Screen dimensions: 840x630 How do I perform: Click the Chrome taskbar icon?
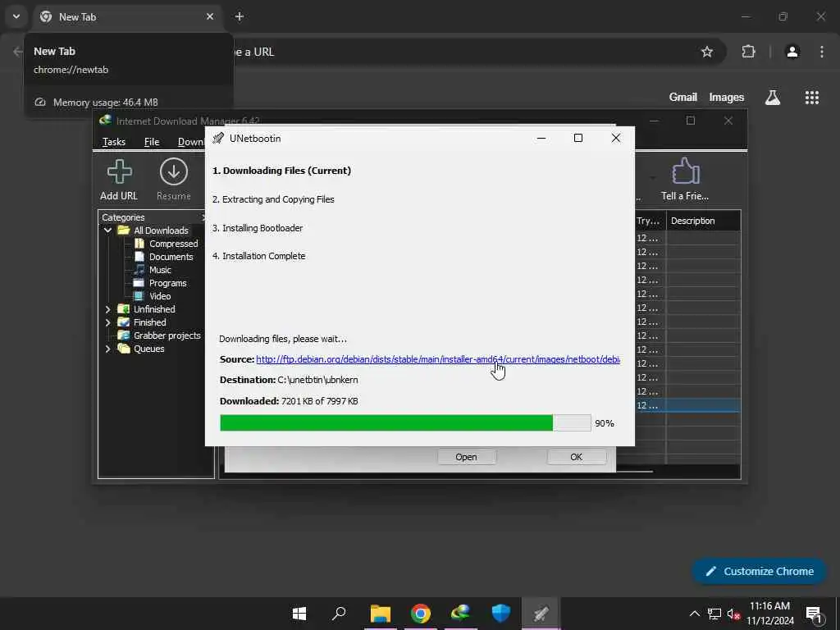421,614
